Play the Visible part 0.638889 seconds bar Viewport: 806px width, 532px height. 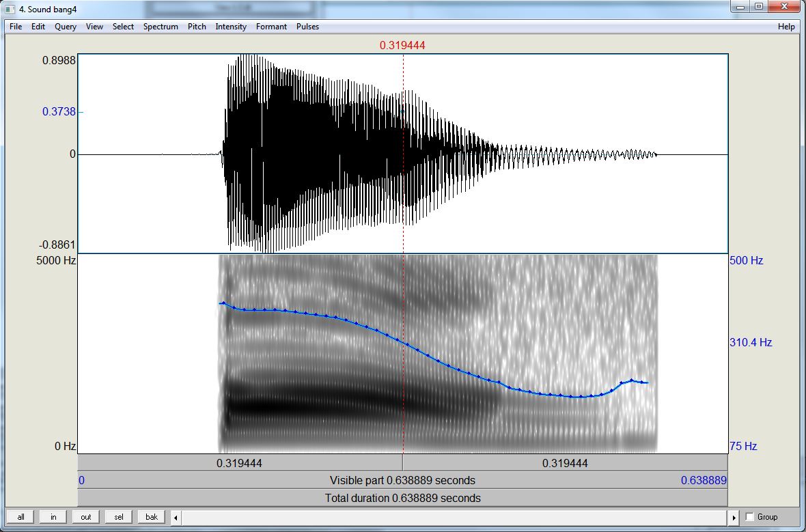pyautogui.click(x=403, y=481)
